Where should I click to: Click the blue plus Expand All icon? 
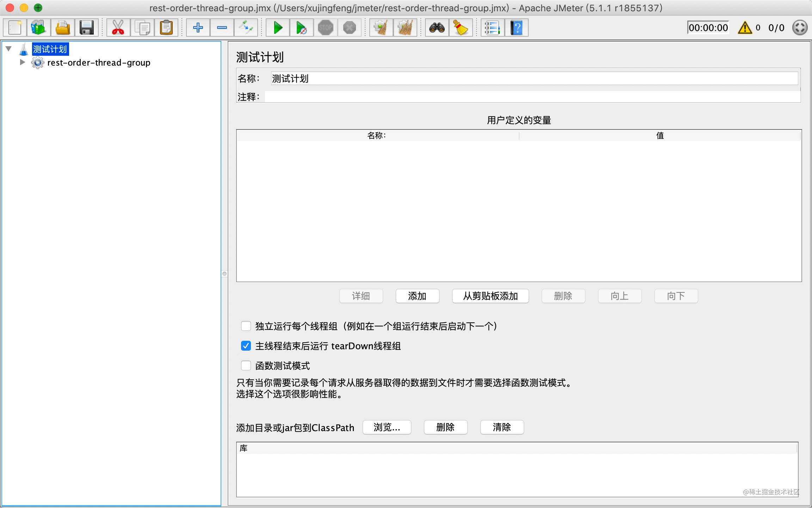[x=198, y=28]
